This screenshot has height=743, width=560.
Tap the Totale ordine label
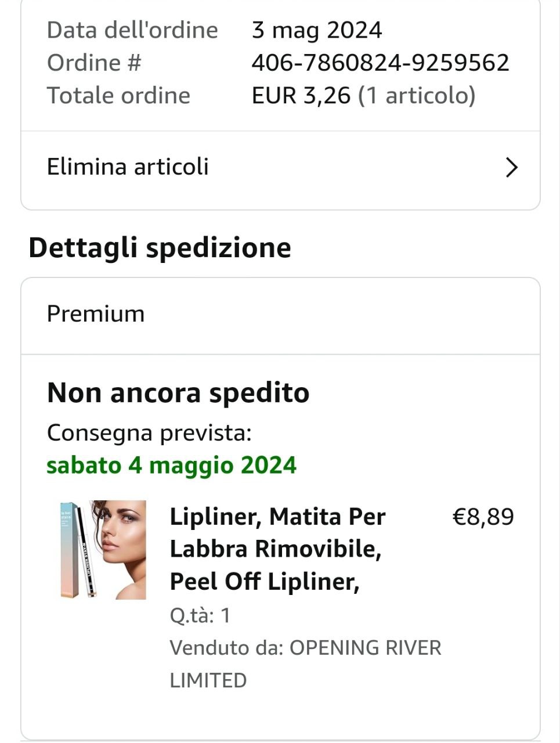(118, 96)
